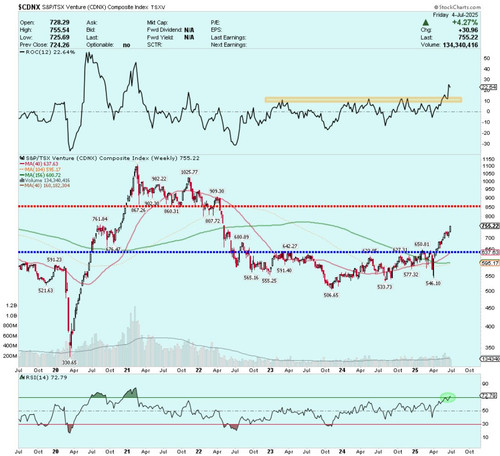The height and width of the screenshot is (456, 500).
Task: Select the header Volume value 134,340,416
Action: coord(460,45)
